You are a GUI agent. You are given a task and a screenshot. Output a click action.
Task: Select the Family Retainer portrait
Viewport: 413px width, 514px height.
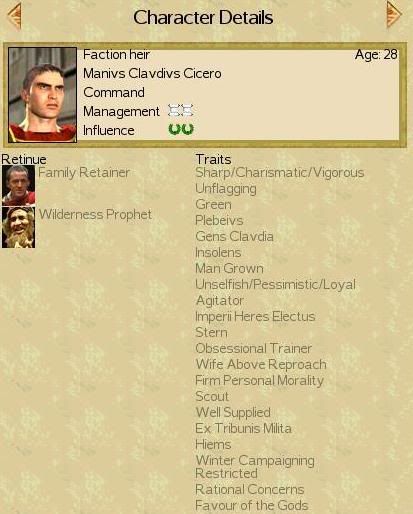(18, 186)
